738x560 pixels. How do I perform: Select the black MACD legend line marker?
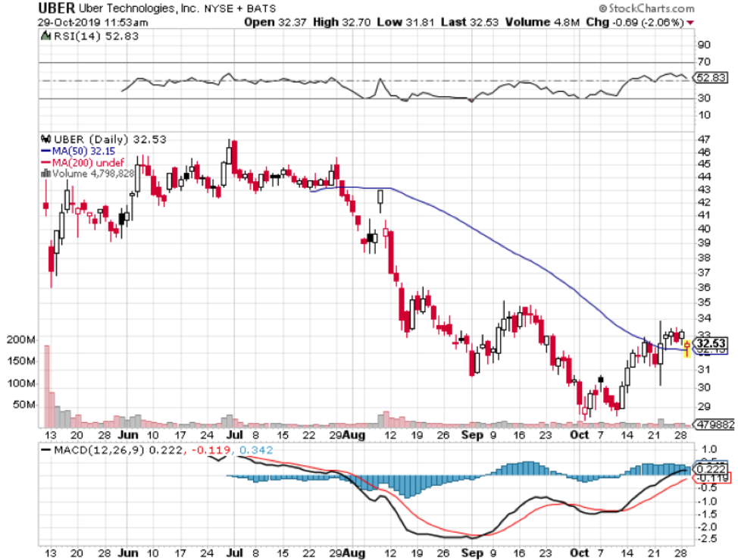coord(45,450)
